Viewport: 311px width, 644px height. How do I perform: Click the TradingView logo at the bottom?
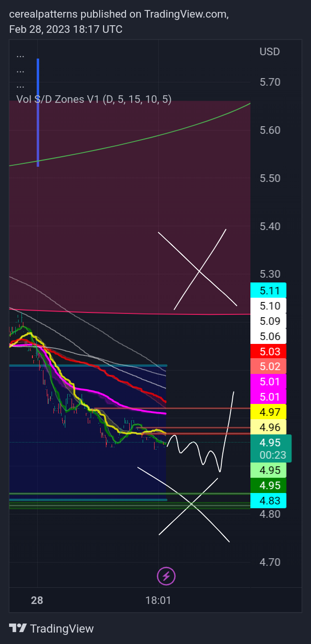pyautogui.click(x=52, y=628)
